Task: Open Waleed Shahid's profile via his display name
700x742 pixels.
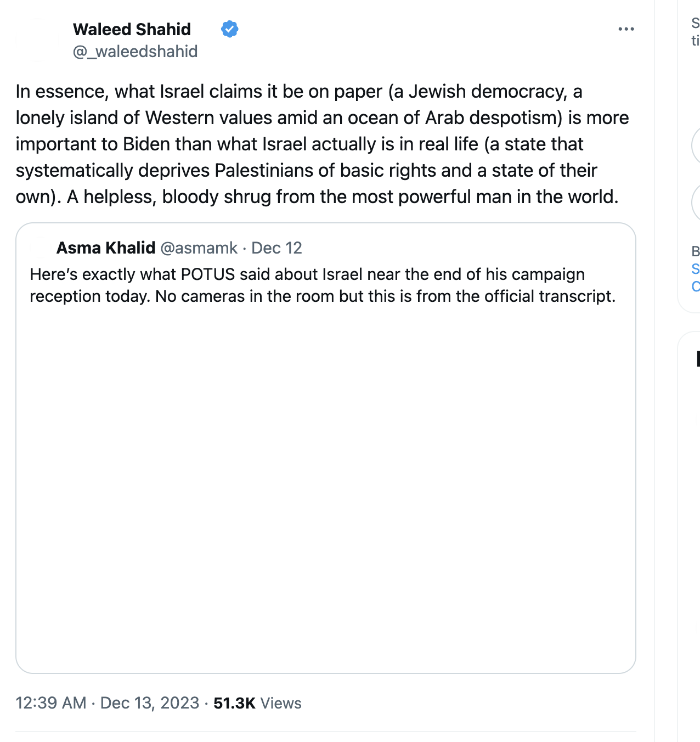Action: tap(132, 29)
